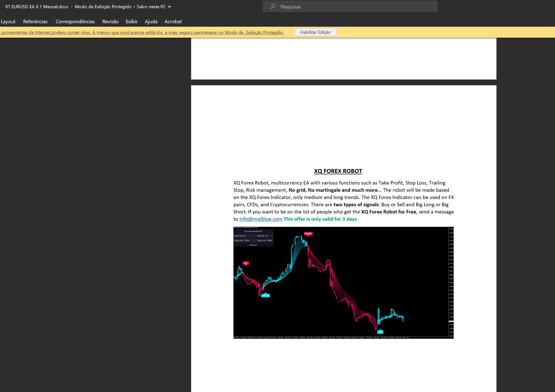
Task: Open the Correspondências tab
Action: 75,21
